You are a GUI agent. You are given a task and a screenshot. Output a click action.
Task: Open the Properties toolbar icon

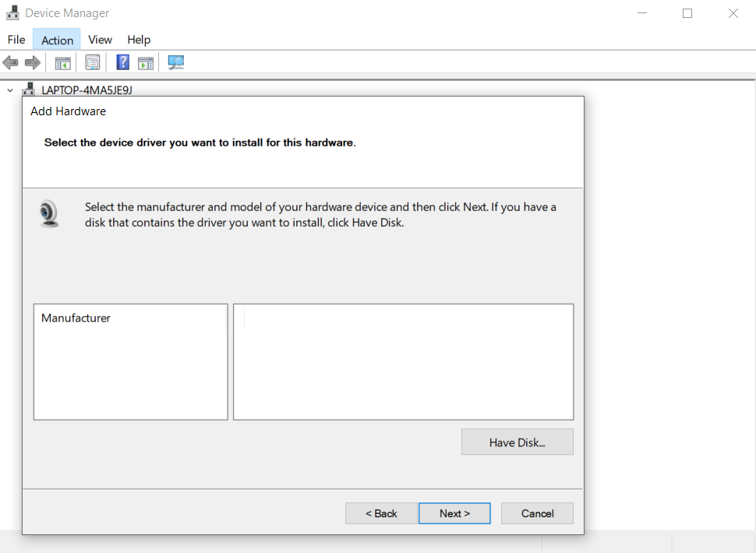[93, 63]
